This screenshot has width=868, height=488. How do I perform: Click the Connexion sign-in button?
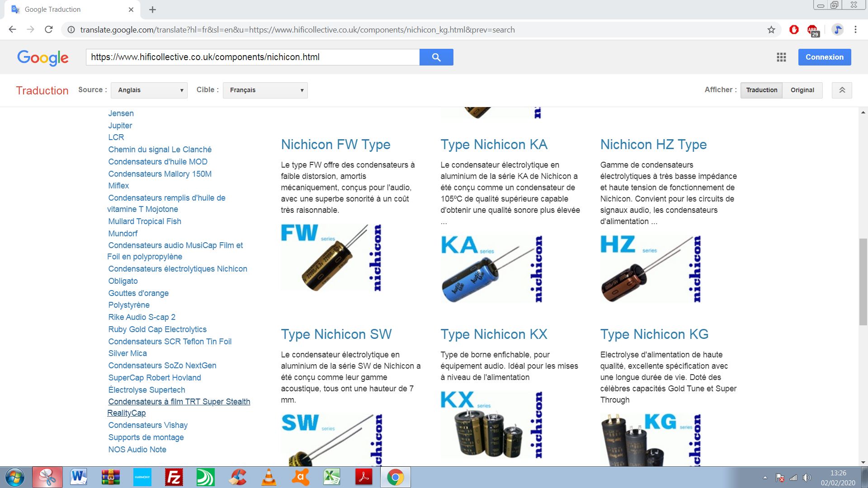(824, 57)
